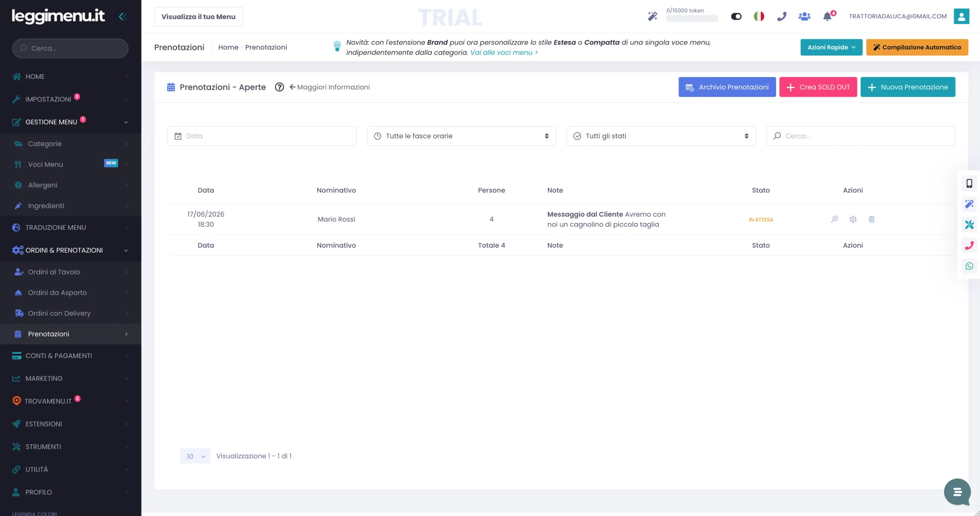Open the mobile preview icon on right panel

pos(969,183)
